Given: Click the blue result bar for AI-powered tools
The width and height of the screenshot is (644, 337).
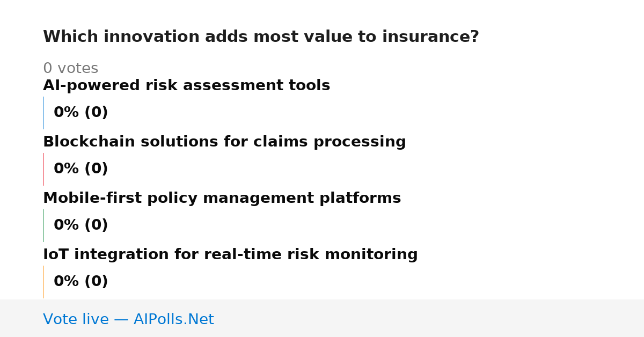Looking at the screenshot, I should 43,113.
